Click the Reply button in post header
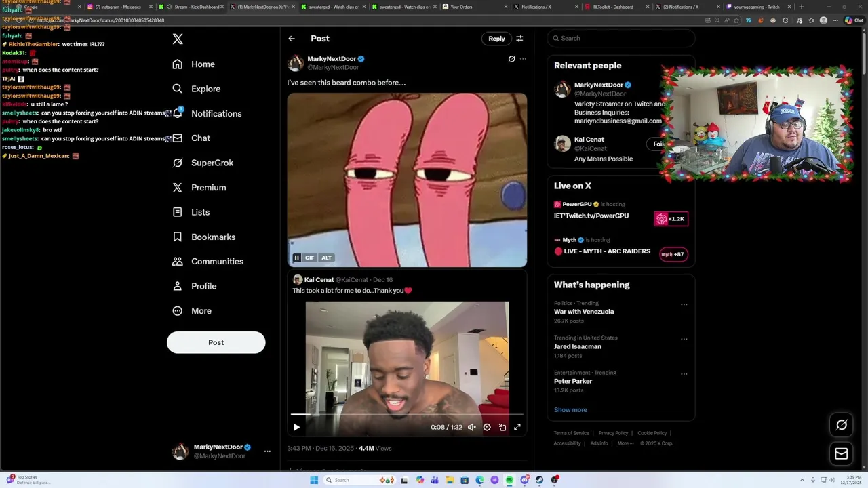The image size is (868, 488). point(496,39)
